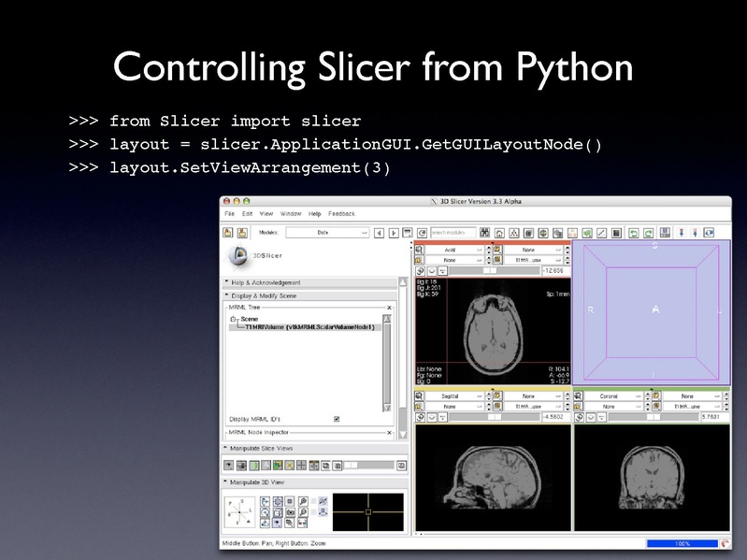
Task: Click MRML tree scrollbar down arrow
Action: click(387, 408)
